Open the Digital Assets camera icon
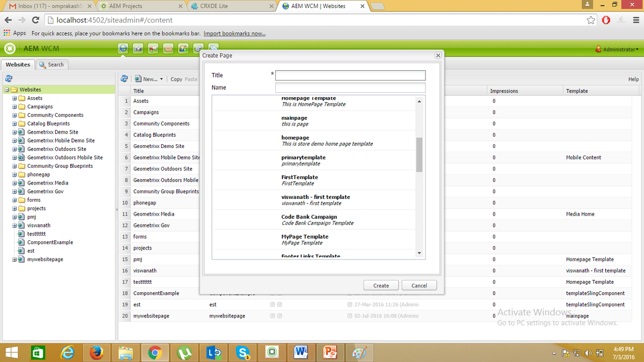The image size is (644, 362). pyautogui.click(x=138, y=49)
